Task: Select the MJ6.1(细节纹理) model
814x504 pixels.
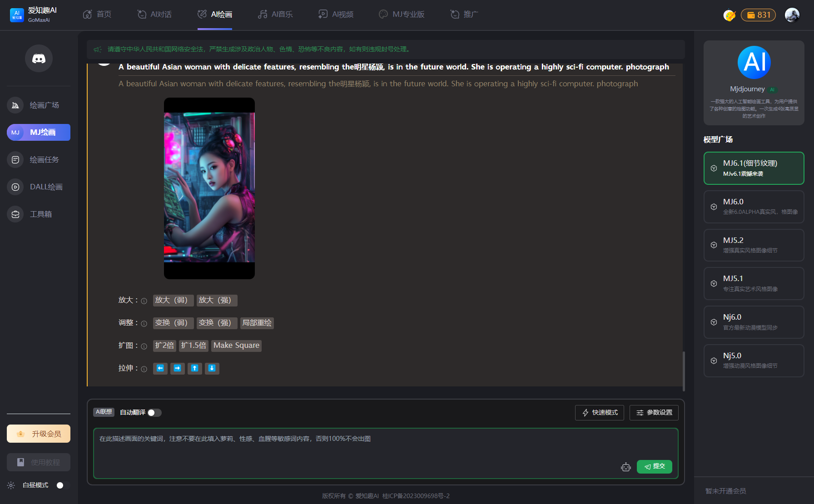Action: (754, 168)
